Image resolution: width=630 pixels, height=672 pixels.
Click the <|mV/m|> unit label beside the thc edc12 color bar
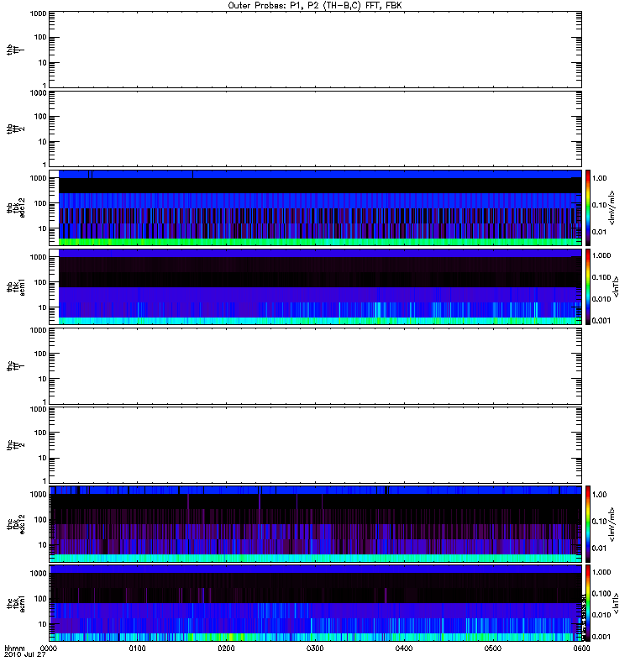click(612, 524)
